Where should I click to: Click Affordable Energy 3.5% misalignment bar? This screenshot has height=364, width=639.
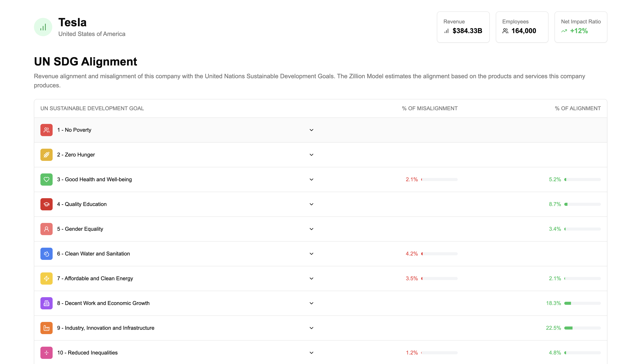coord(439,279)
